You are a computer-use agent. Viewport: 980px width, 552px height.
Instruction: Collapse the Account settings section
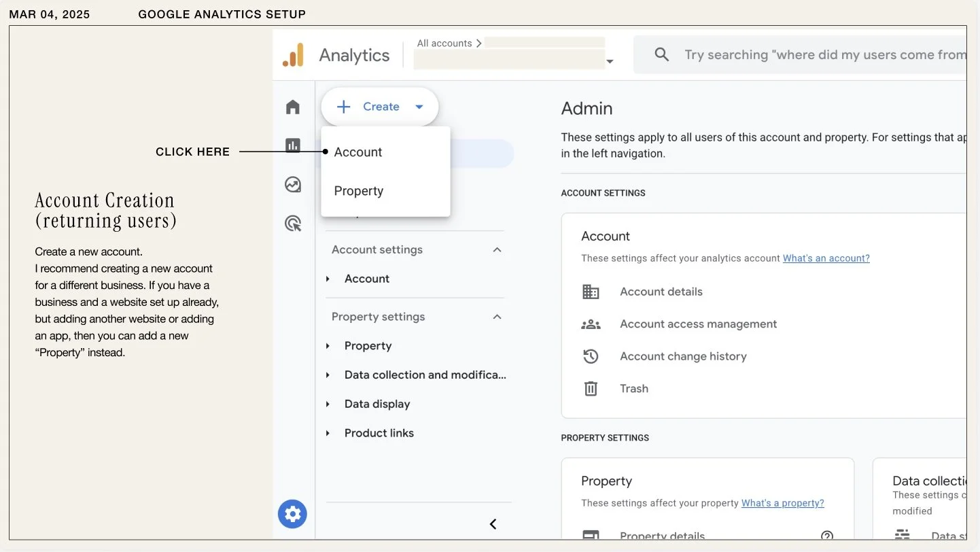point(497,250)
